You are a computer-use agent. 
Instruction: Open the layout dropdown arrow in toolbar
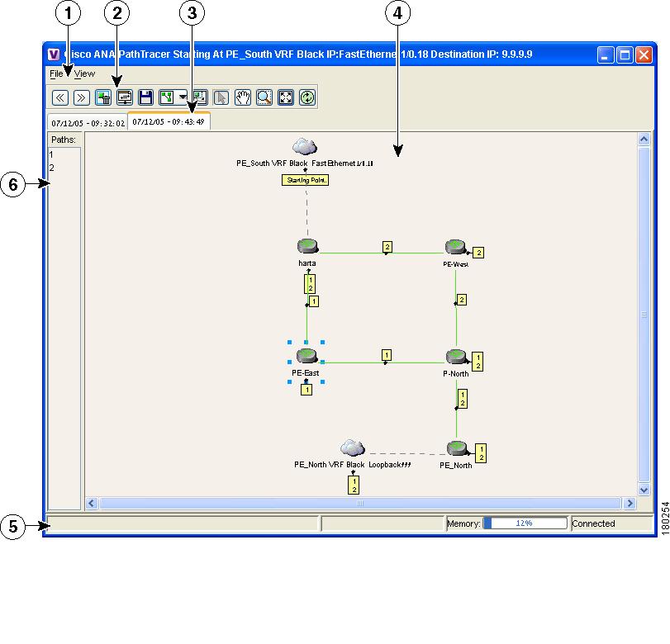tap(183, 97)
